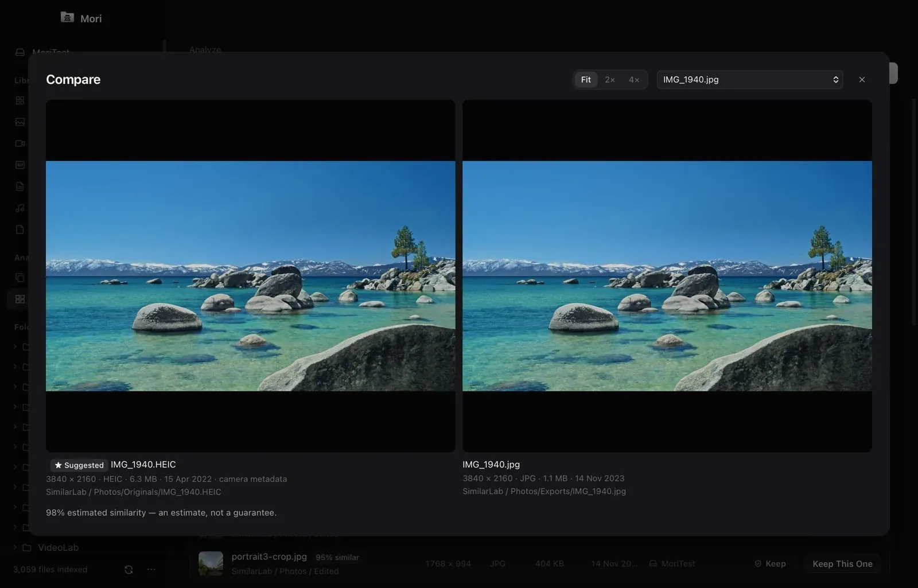Click the Originals/IMG_1940.HEIC file path
Image resolution: width=918 pixels, height=588 pixels.
(133, 492)
